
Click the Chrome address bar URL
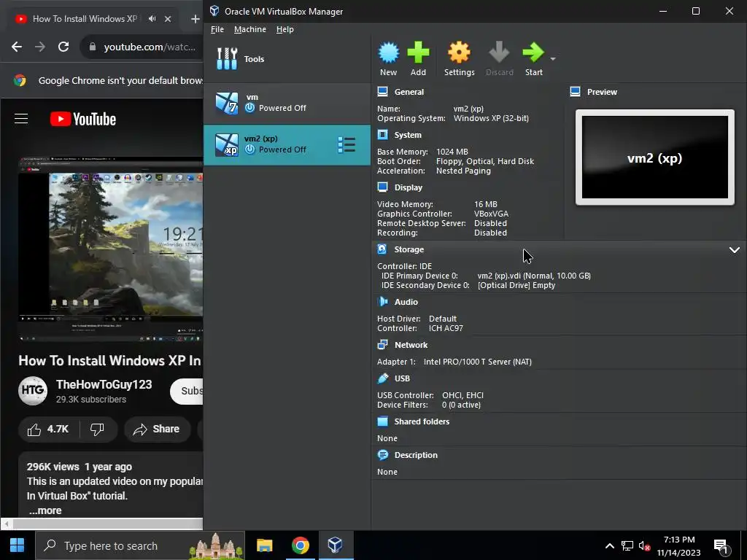[150, 47]
